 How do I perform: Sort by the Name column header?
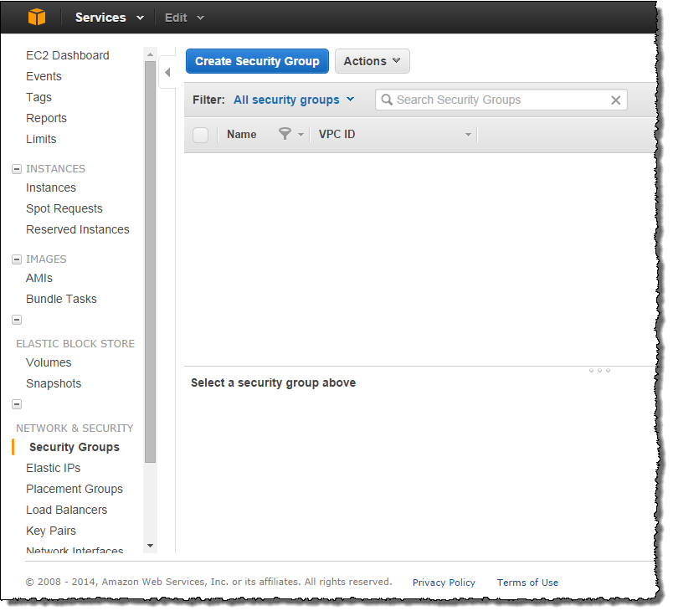click(x=242, y=135)
